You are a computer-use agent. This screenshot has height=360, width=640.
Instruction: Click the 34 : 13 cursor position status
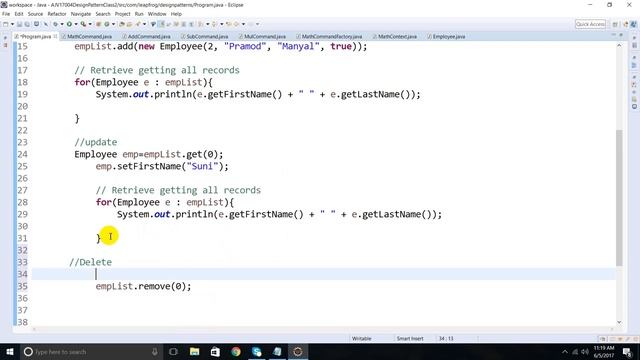coord(446,338)
